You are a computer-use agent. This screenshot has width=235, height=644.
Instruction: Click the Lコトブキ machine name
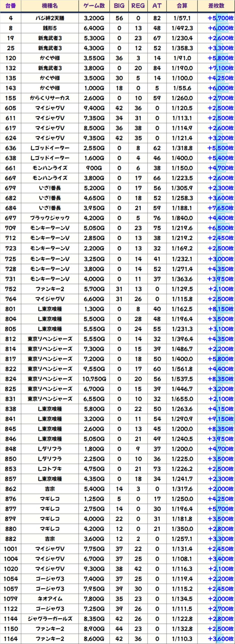coord(50,469)
